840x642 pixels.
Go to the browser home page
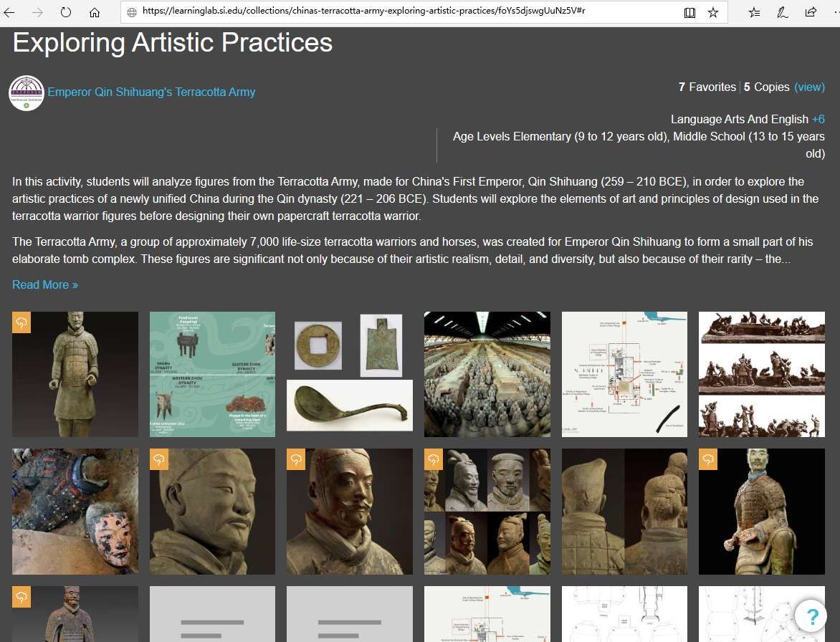[95, 12]
